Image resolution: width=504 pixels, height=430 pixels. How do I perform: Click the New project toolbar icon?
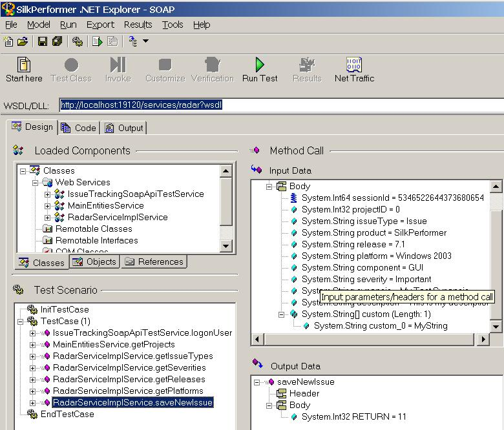pos(8,41)
